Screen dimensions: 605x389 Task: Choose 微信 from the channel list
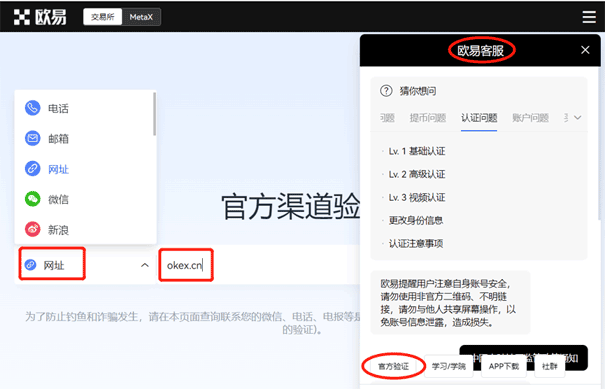85,199
